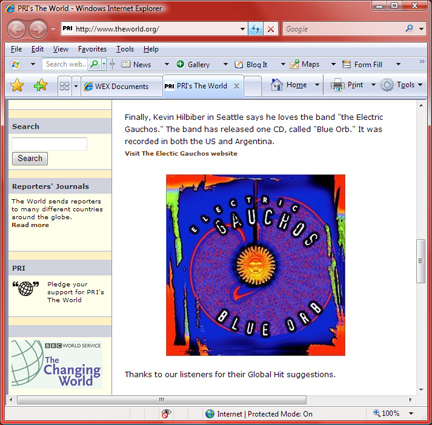Screen dimensions: 432x425
Task: Expand the Home dropdown arrow
Action: (x=317, y=85)
